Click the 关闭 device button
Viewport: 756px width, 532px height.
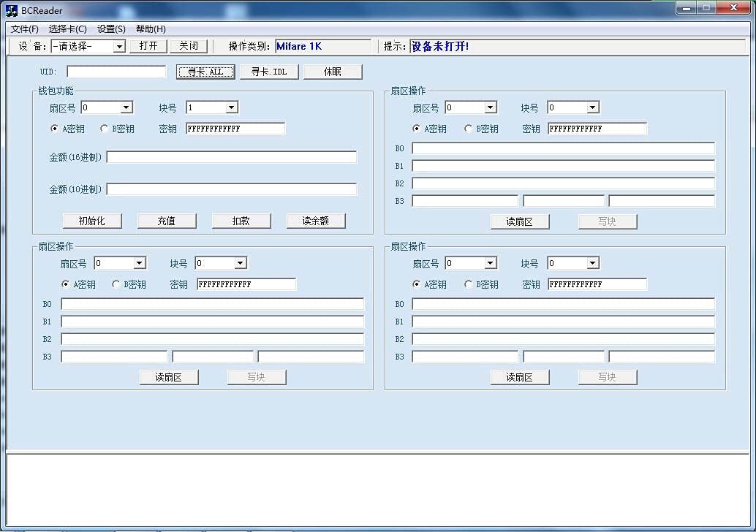point(189,46)
